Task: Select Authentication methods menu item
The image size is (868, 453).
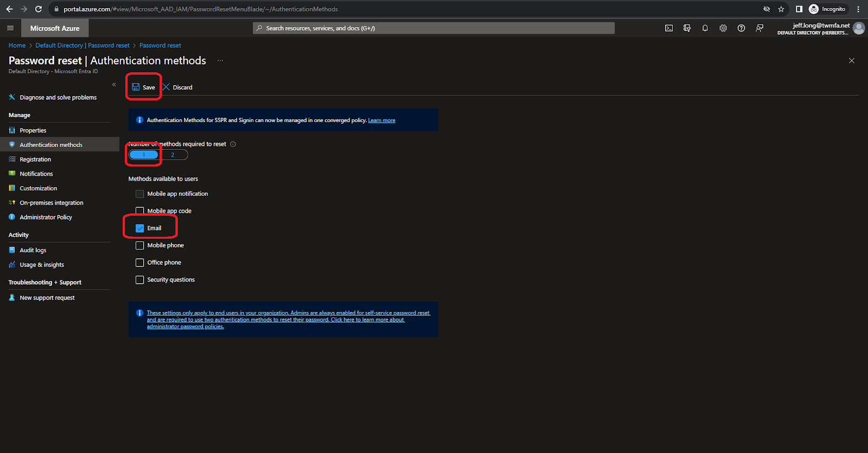Action: click(59, 145)
